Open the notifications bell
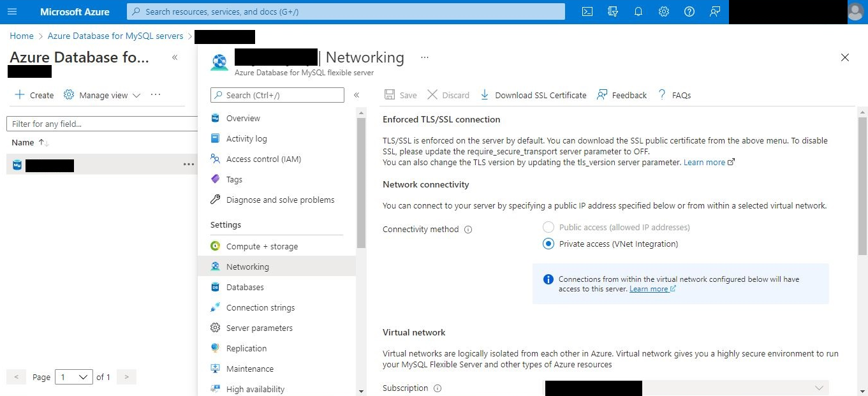 [638, 11]
